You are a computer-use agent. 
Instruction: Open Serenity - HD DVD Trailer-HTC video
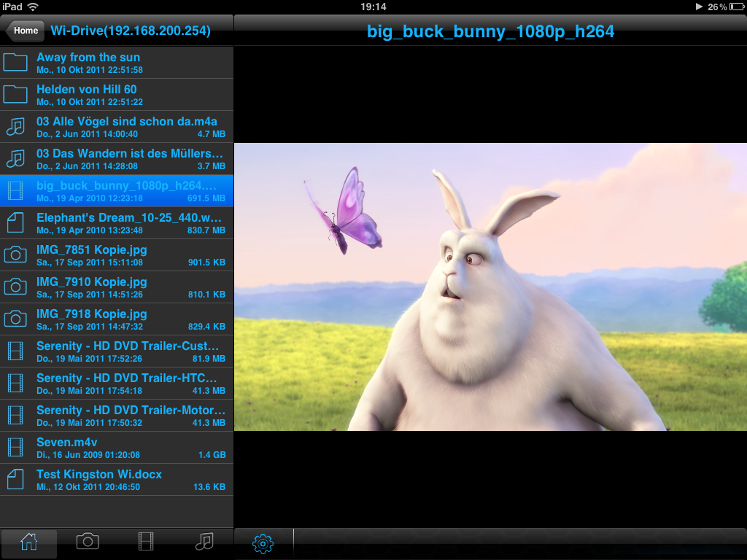pos(117,384)
